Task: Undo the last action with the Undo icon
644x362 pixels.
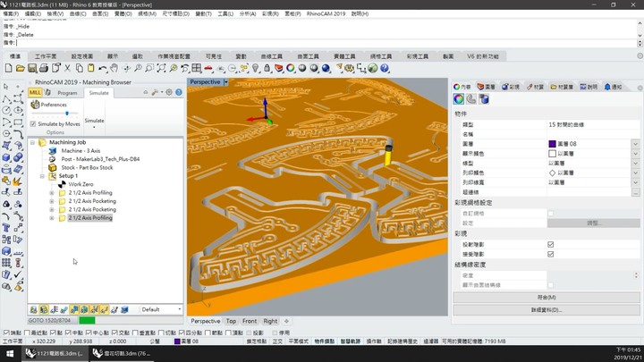Action: coord(102,68)
